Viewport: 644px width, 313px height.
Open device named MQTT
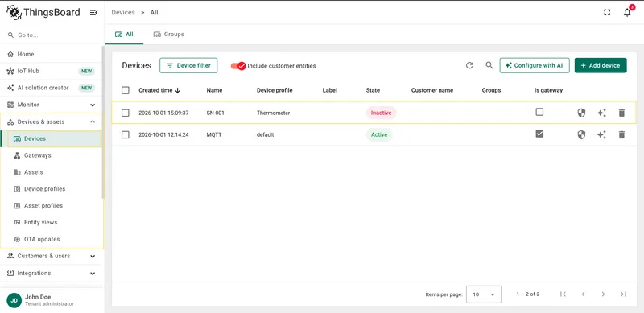(x=214, y=134)
